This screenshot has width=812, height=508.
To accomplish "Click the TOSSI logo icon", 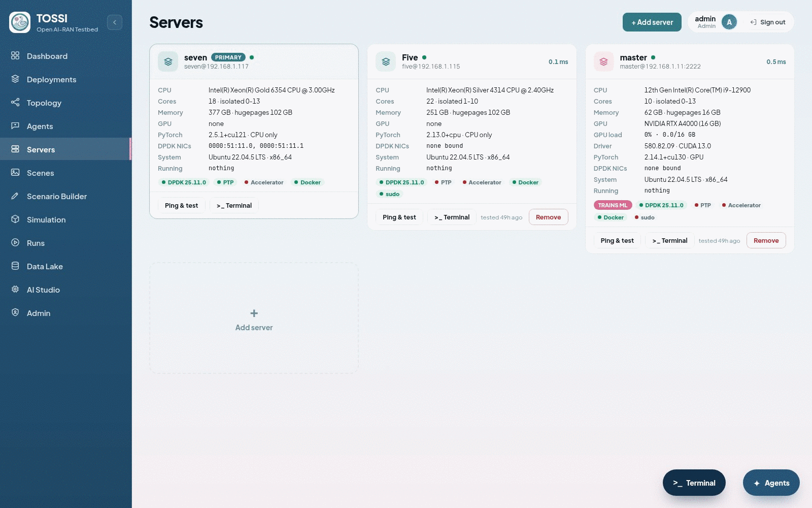I will [x=20, y=22].
